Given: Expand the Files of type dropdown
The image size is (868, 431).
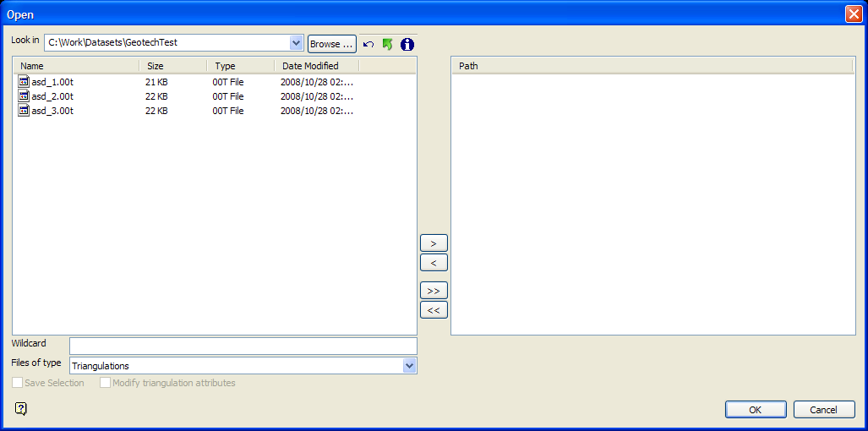Looking at the screenshot, I should click(x=409, y=365).
